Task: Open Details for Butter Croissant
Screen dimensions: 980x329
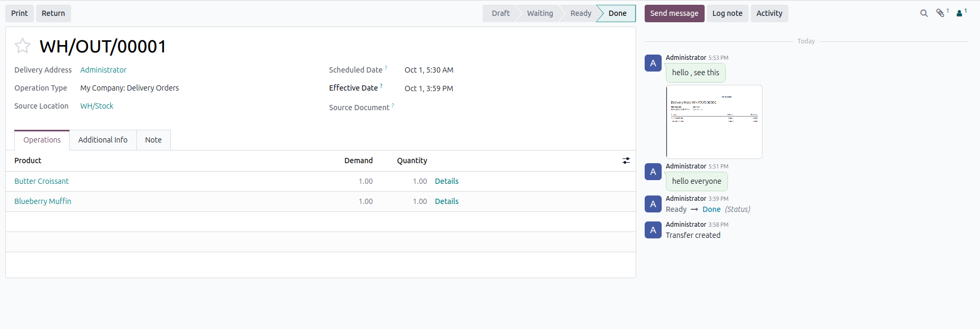Action: point(447,181)
